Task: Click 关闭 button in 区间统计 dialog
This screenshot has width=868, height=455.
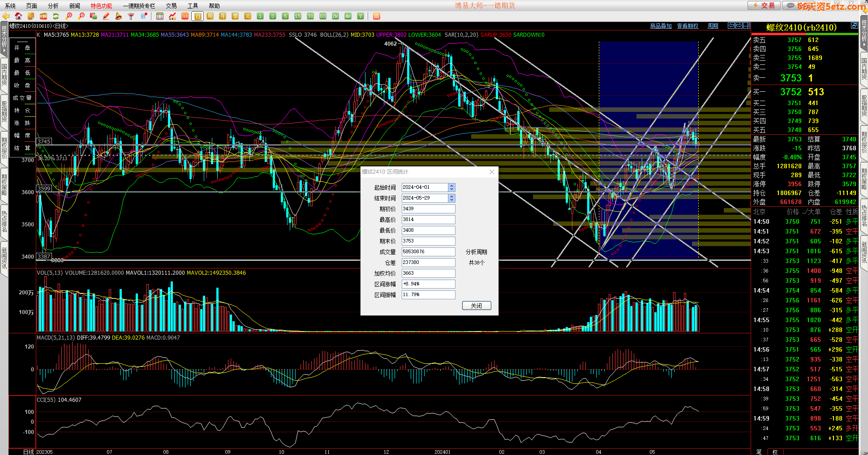Action: tap(477, 306)
